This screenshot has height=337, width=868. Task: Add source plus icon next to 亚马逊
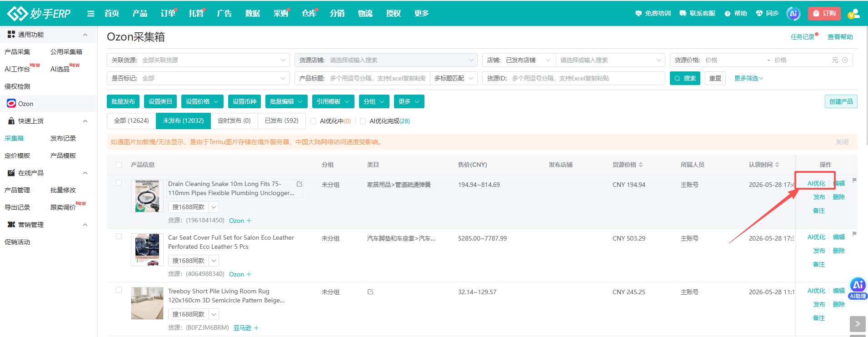click(256, 328)
